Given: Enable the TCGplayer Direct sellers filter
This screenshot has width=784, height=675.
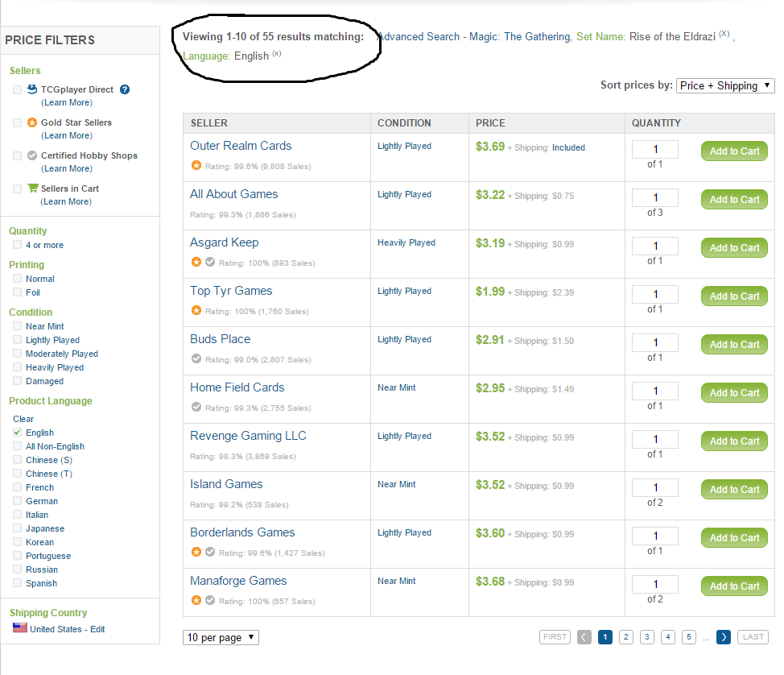Looking at the screenshot, I should pyautogui.click(x=18, y=89).
